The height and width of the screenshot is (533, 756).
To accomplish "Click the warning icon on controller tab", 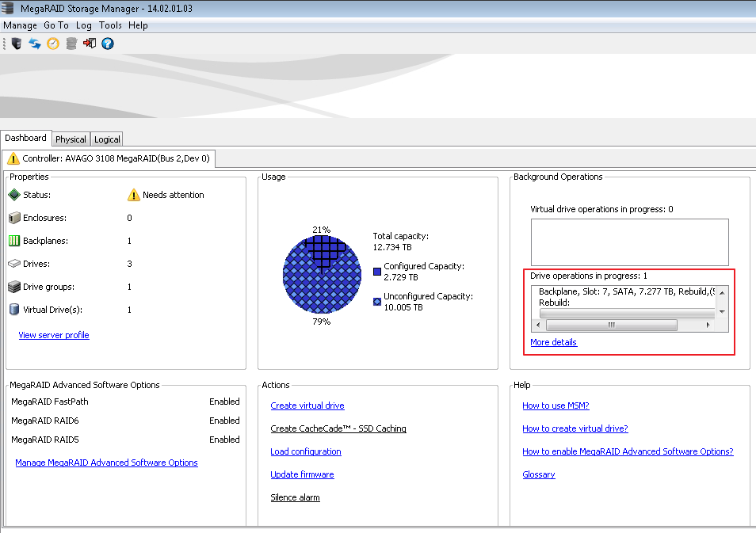I will click(x=13, y=158).
